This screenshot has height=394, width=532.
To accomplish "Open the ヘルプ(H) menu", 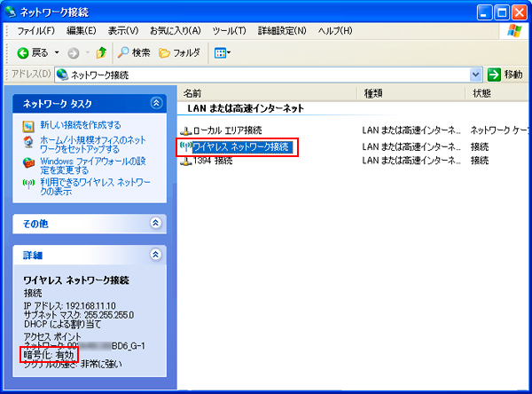I will 335,31.
